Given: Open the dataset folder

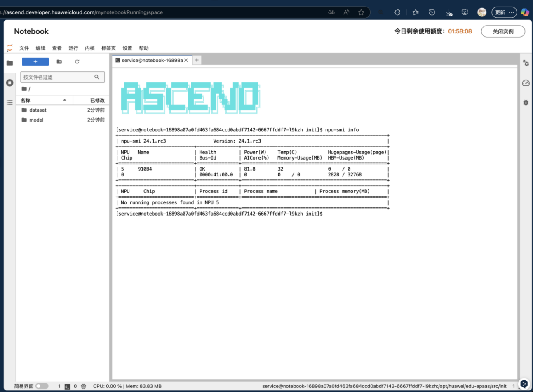Looking at the screenshot, I should 63,110.
